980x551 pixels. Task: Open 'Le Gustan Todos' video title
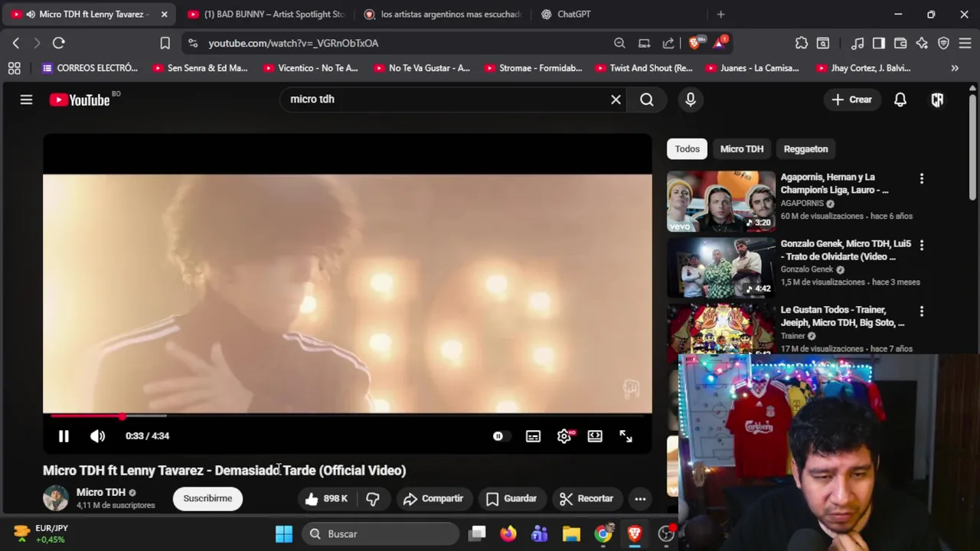coord(842,316)
